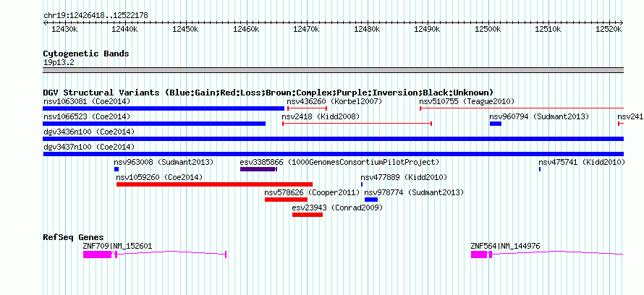Click the dgv3437n100 full-width blue bar
The image size is (644, 295).
(x=333, y=154)
